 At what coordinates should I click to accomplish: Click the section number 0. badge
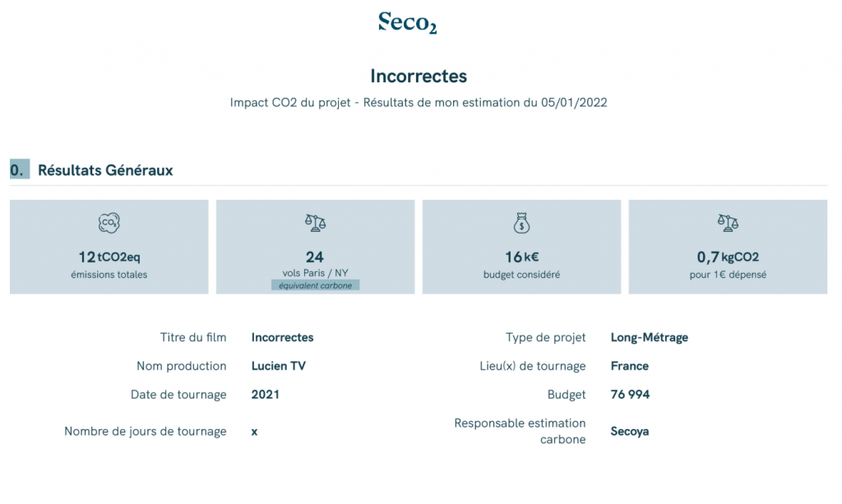[x=20, y=169]
